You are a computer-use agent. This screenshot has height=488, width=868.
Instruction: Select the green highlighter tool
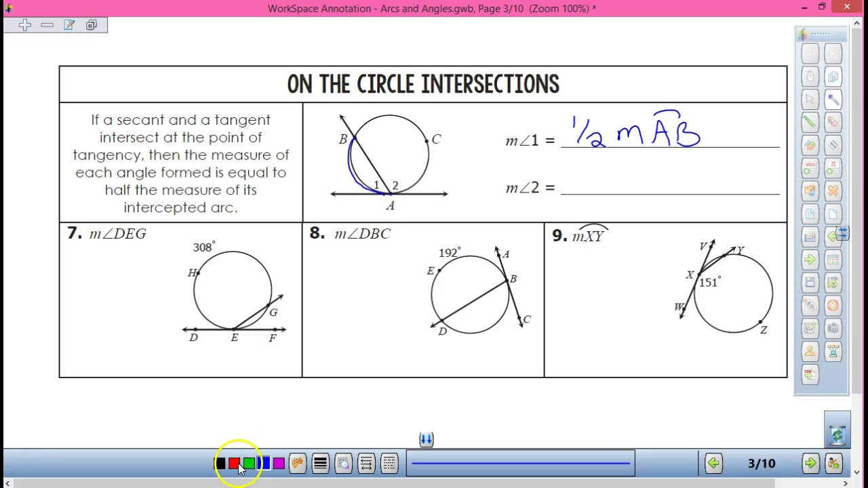810,123
